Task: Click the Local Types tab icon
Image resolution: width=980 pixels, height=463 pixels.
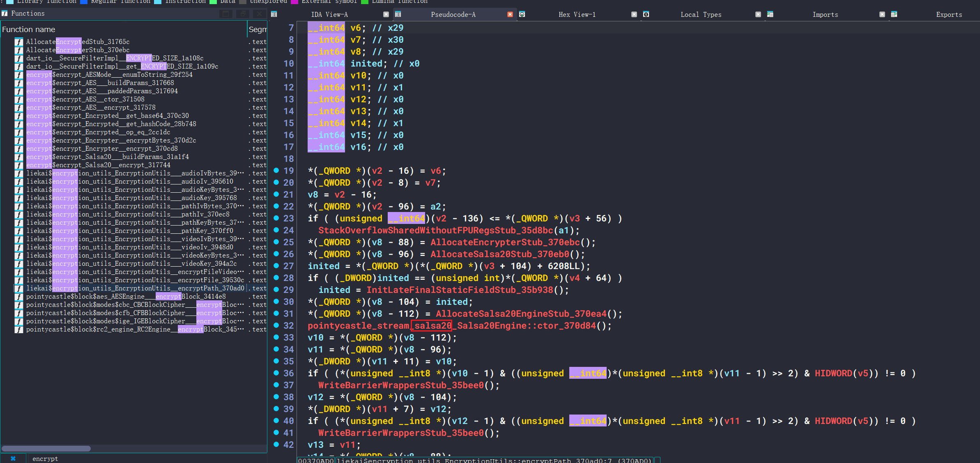Action: point(646,14)
